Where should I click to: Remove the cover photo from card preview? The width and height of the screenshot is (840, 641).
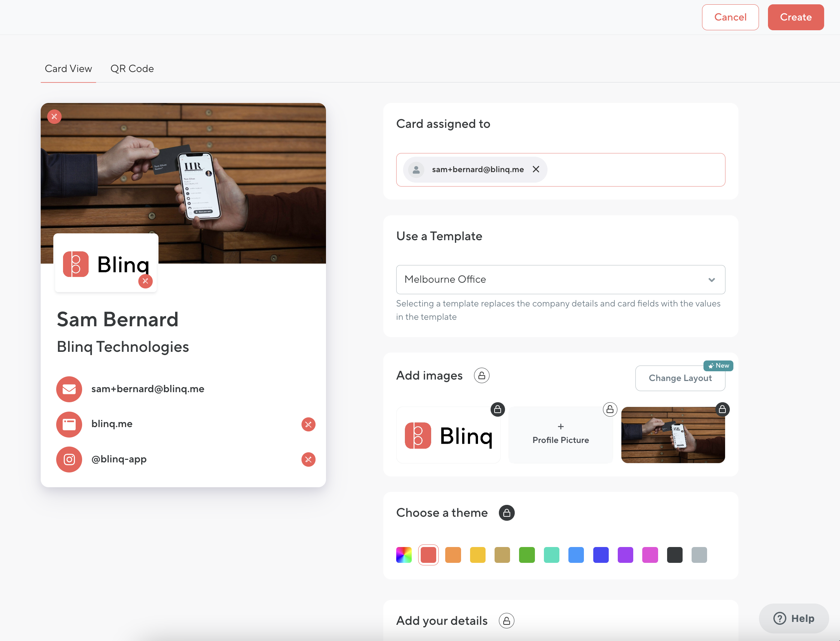click(54, 117)
